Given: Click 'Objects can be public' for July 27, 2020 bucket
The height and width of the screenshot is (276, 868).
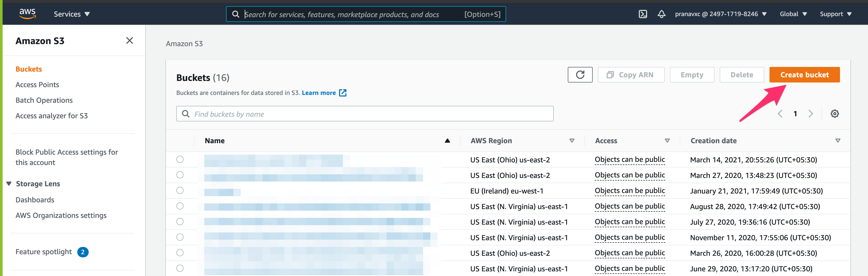Looking at the screenshot, I should [629, 222].
